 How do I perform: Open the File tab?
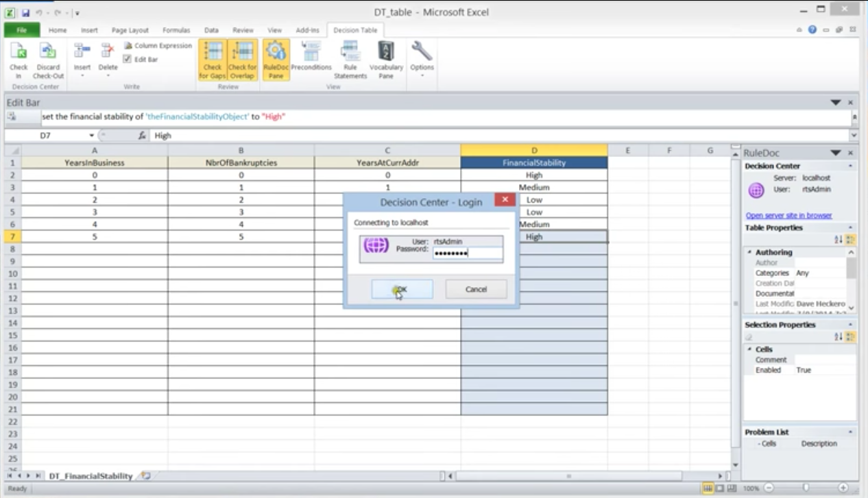click(x=21, y=30)
